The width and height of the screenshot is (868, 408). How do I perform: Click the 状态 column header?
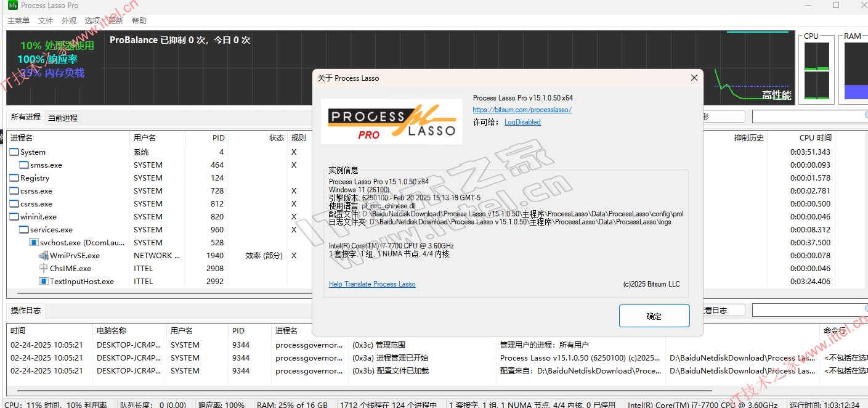258,138
